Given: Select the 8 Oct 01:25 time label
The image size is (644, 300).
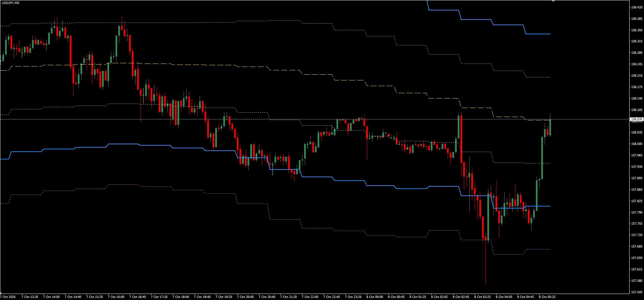Looking at the screenshot, I should coord(418,297).
